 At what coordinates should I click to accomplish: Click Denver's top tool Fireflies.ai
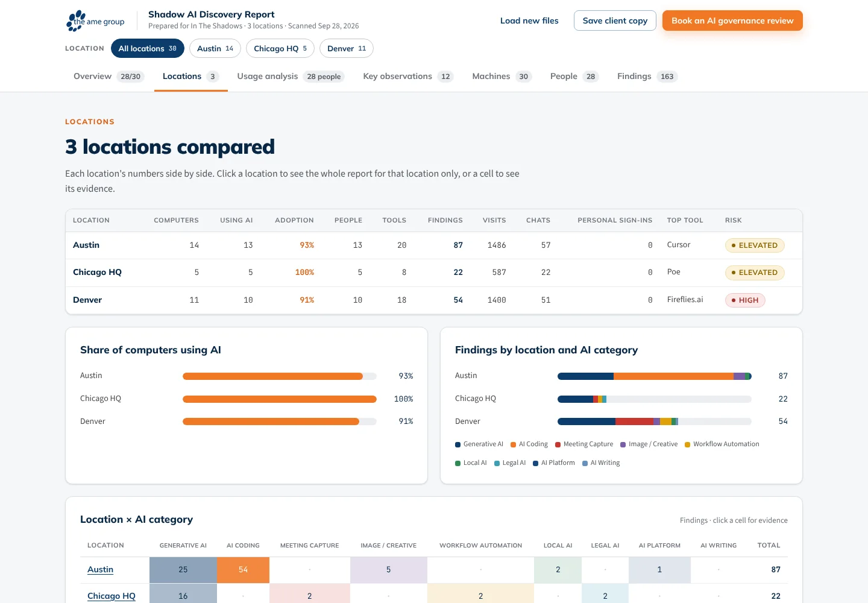[x=685, y=300]
